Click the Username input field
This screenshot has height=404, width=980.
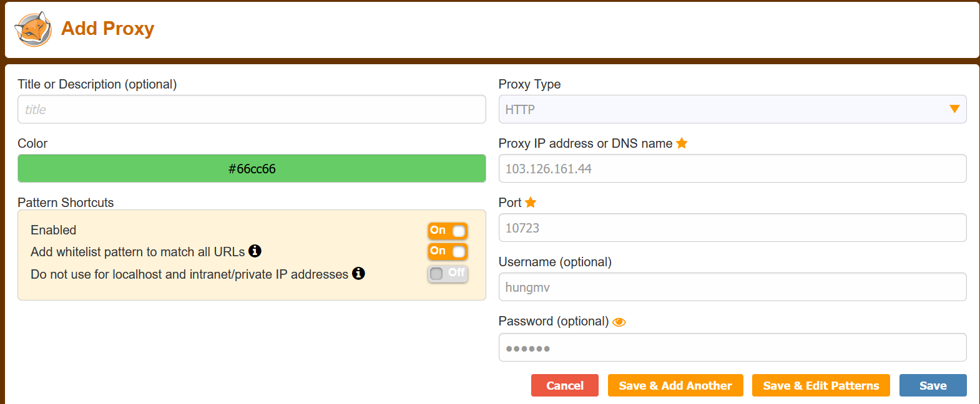(x=732, y=287)
